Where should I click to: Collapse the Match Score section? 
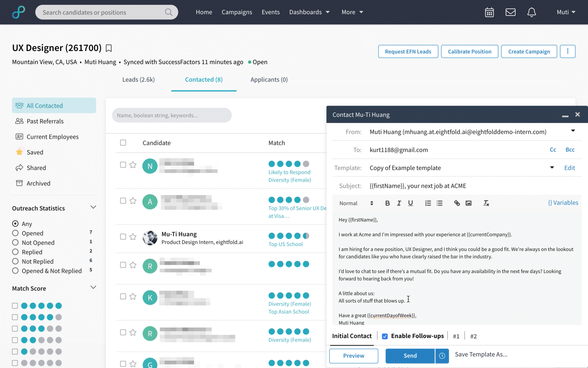(93, 287)
